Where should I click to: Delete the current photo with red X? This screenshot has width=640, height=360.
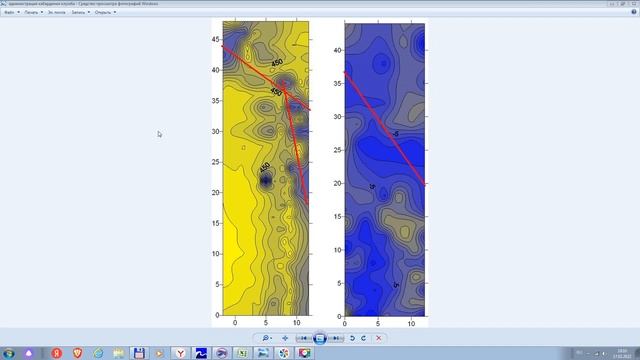point(378,338)
